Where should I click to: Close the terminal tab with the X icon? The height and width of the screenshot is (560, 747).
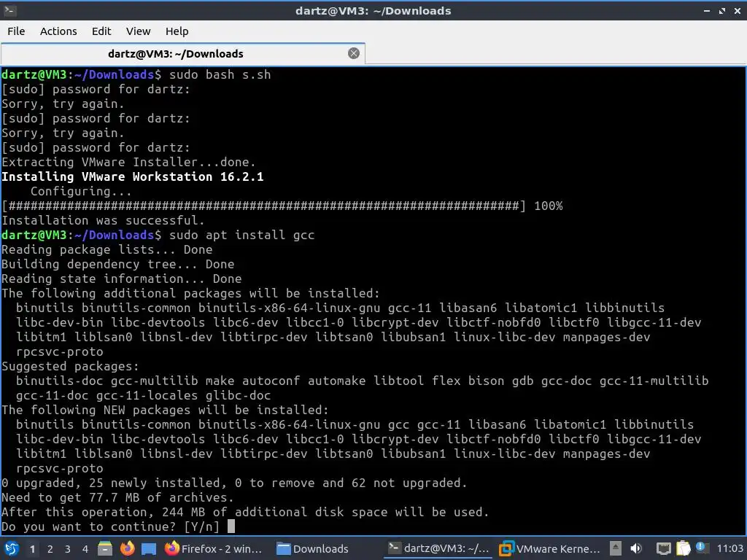coord(354,53)
